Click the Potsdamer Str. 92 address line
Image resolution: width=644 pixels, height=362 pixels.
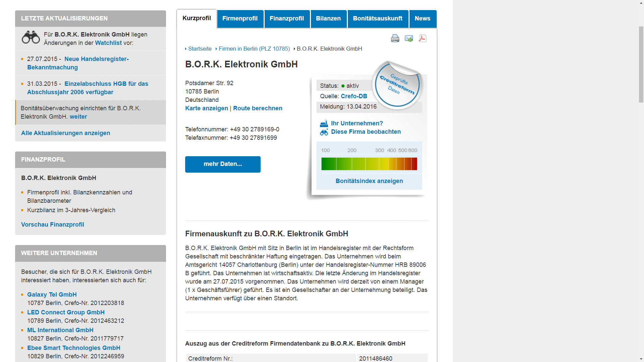209,83
